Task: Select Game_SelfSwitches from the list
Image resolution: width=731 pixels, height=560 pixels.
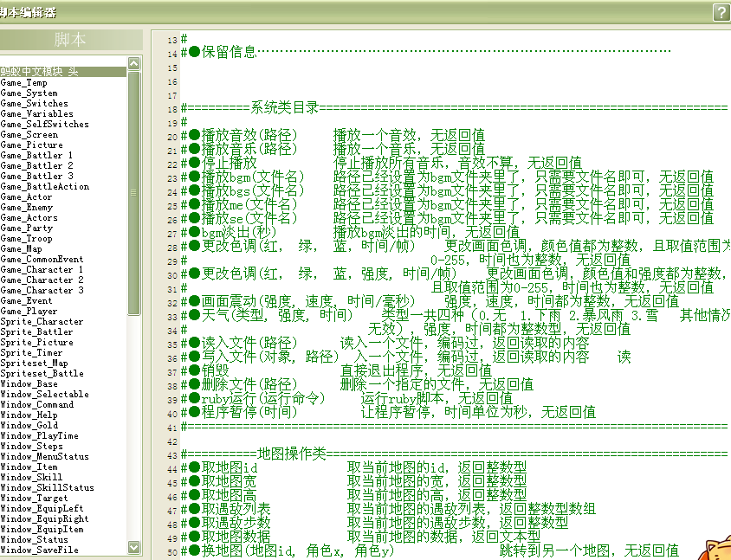Action: 45,124
